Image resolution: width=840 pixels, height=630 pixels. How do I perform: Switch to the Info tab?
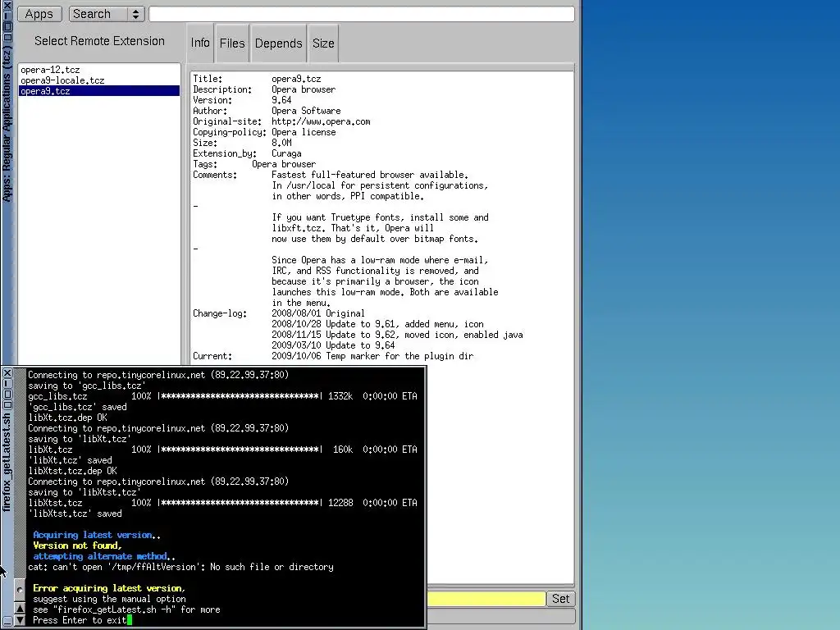click(200, 43)
